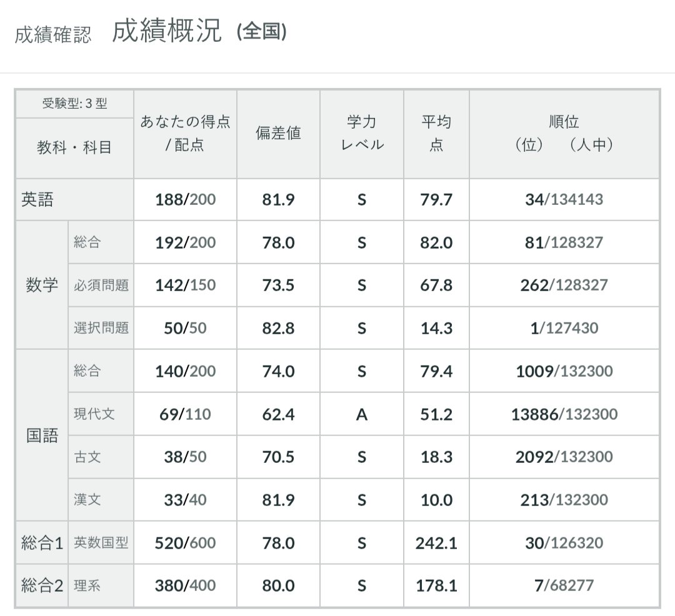This screenshot has height=616, width=675.
Task: Click the average score 242.1
Action: click(x=436, y=543)
